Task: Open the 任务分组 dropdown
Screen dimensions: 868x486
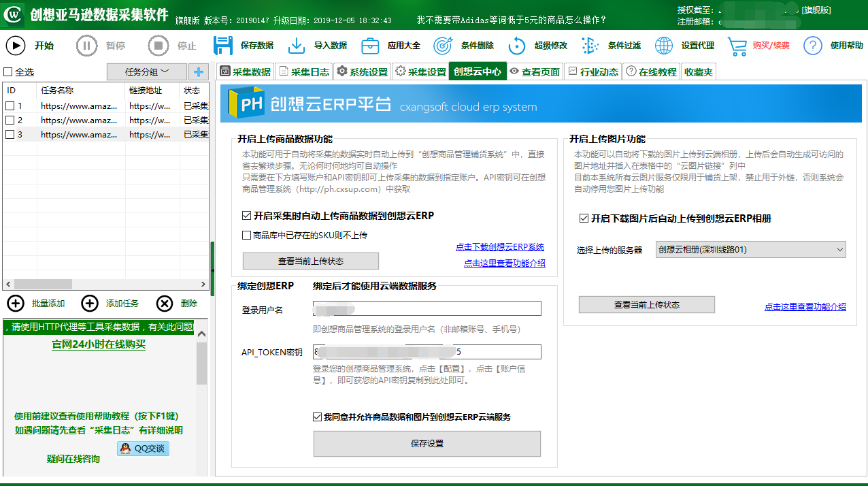Action: click(147, 71)
